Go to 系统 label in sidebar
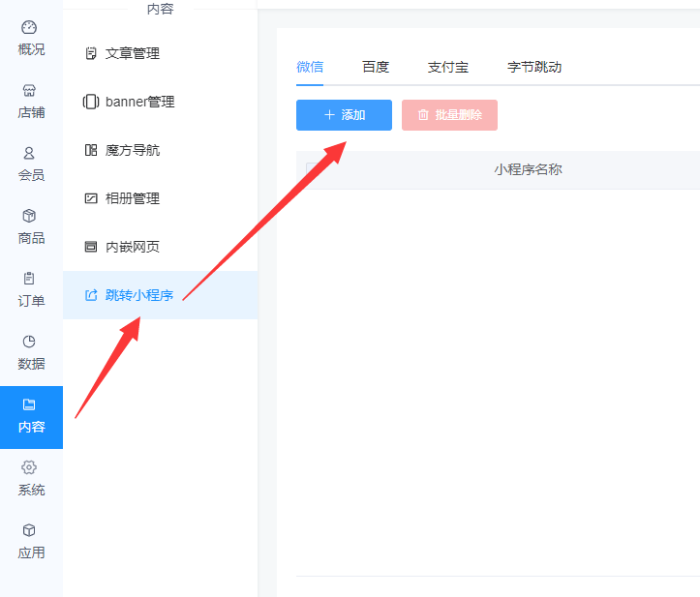700x597 pixels. pos(31,490)
